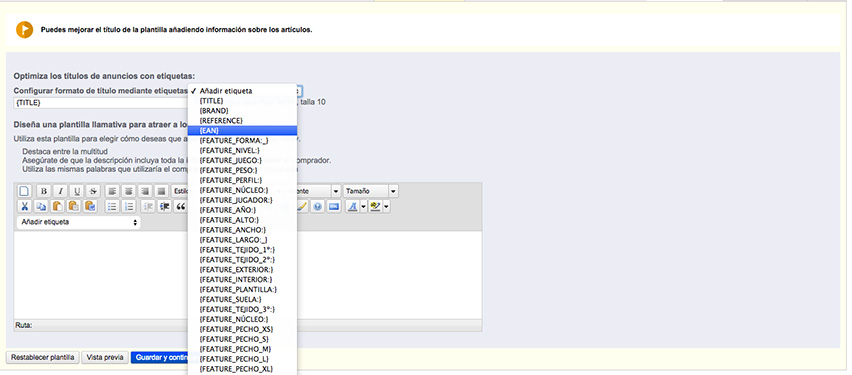The height and width of the screenshot is (375, 852).
Task: Expand the Fuente font dropdown
Action: (336, 191)
